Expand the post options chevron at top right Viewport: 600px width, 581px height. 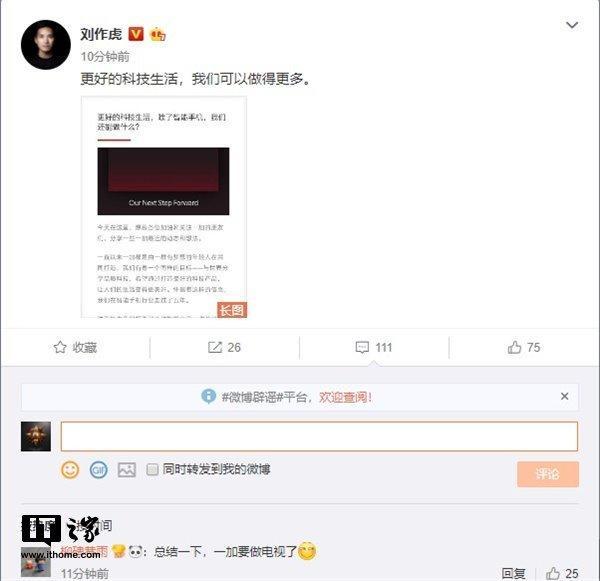click(x=572, y=25)
